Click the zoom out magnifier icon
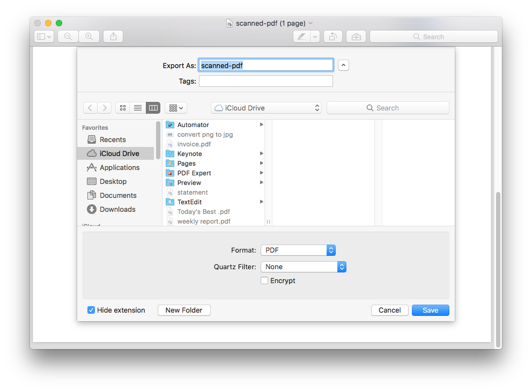 (68, 36)
